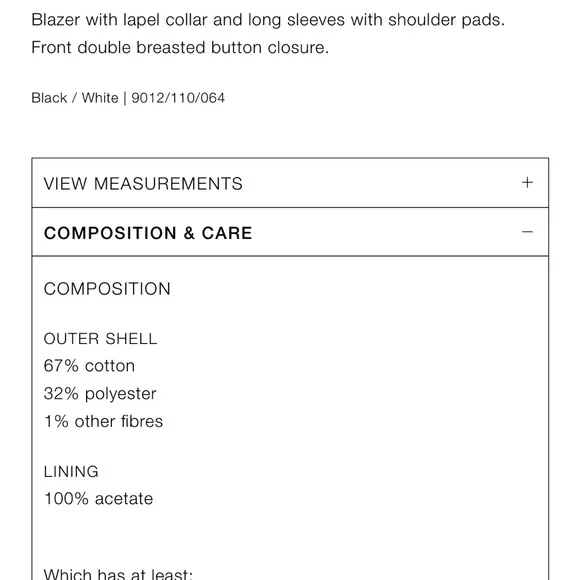This screenshot has height=580, width=580.
Task: Click the word 'MEASUREMENTS' in the accordion row
Action: (x=168, y=183)
